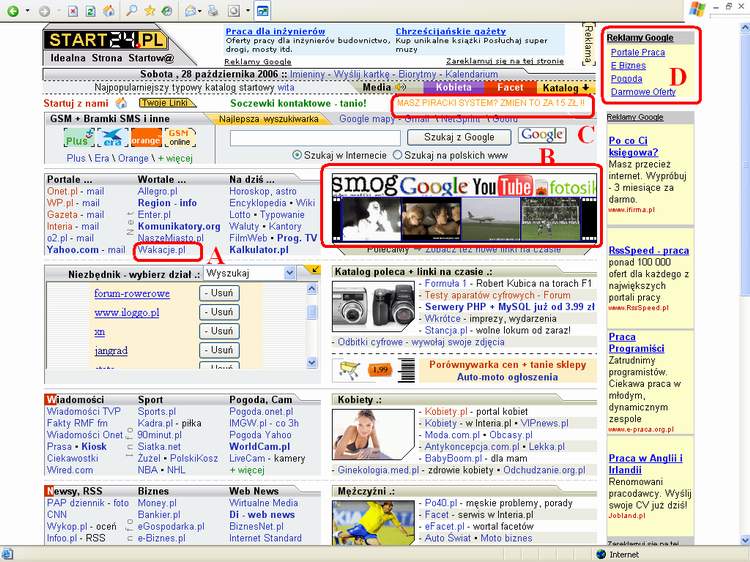750x562 pixels.
Task: Open the Komunikatory.org link
Action: click(x=179, y=226)
